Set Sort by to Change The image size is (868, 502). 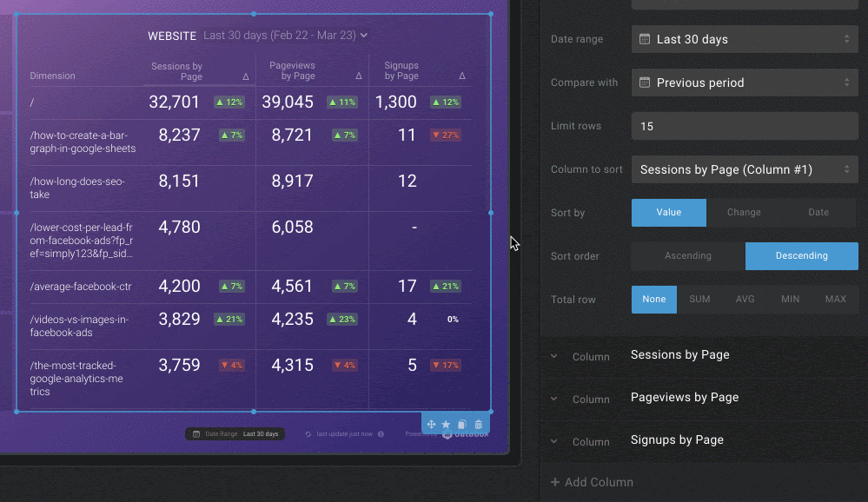(744, 213)
